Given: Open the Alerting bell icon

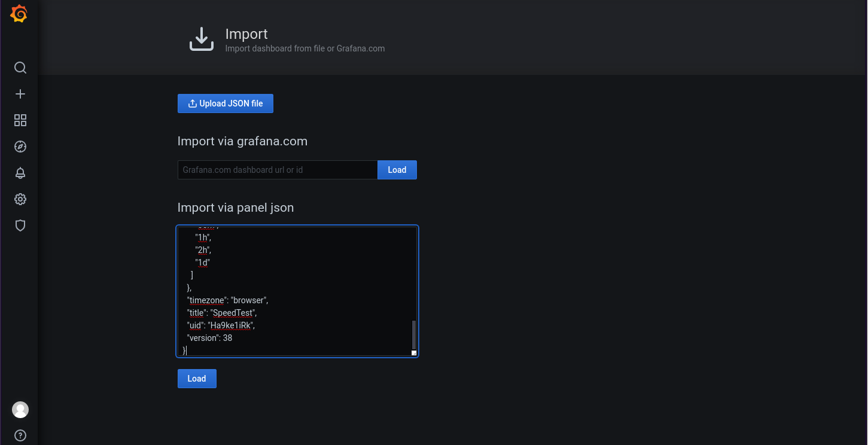Looking at the screenshot, I should (x=20, y=173).
